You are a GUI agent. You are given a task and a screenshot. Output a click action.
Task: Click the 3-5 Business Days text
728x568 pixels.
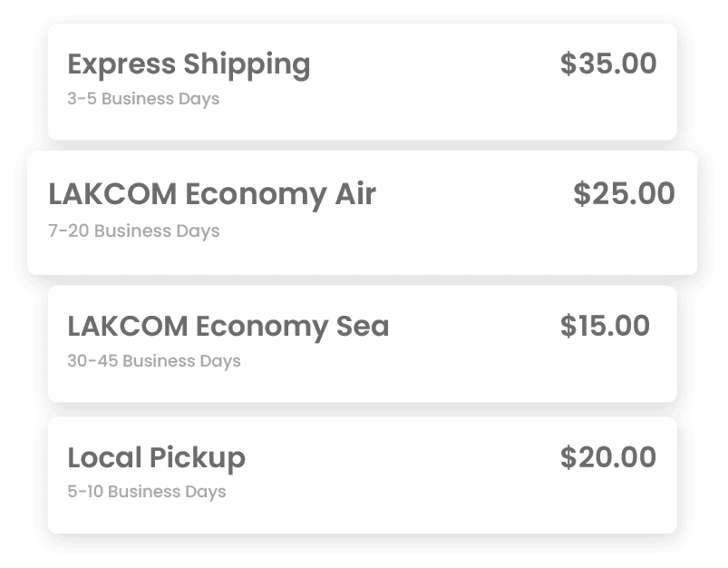pos(143,99)
